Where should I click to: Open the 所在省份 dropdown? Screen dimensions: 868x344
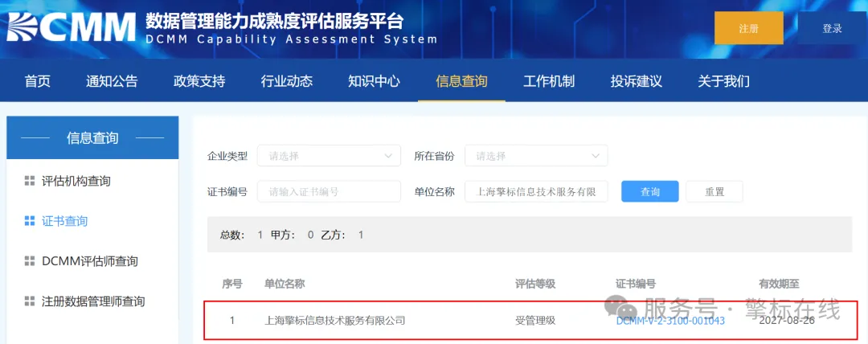(536, 156)
